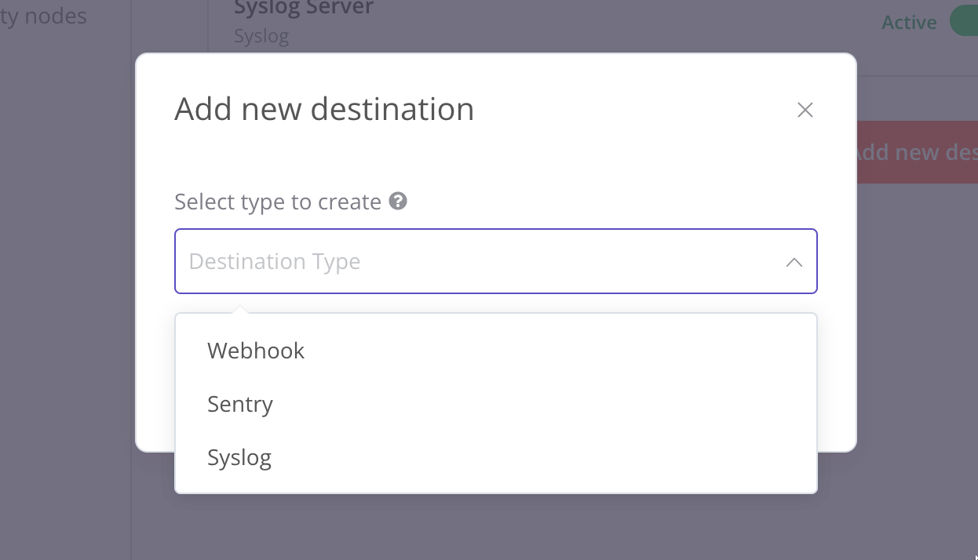This screenshot has height=560, width=978.
Task: Click the help question mark icon
Action: [398, 202]
